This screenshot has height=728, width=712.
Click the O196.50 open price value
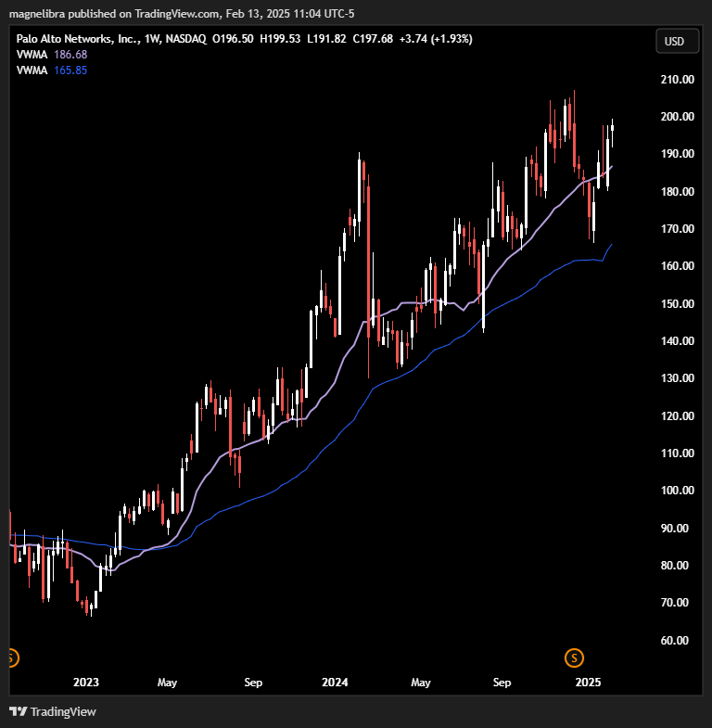pos(233,39)
